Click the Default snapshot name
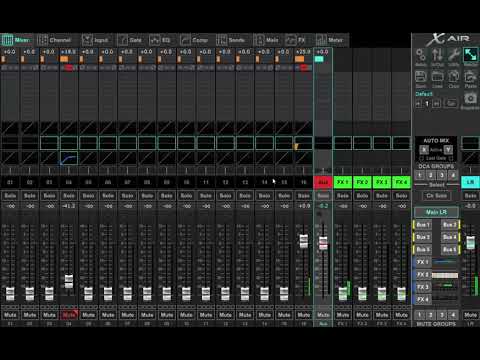480x360 pixels. click(424, 94)
